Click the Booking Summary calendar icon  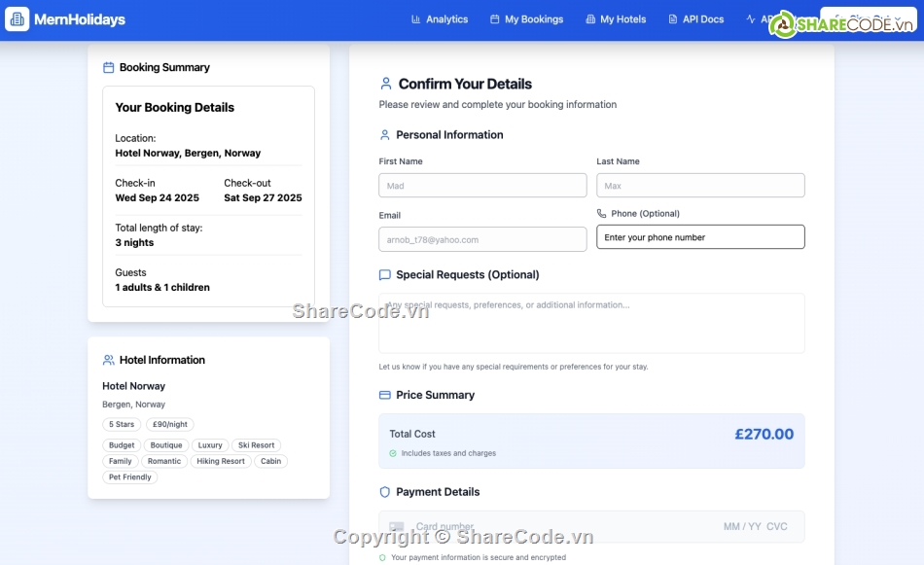(109, 68)
